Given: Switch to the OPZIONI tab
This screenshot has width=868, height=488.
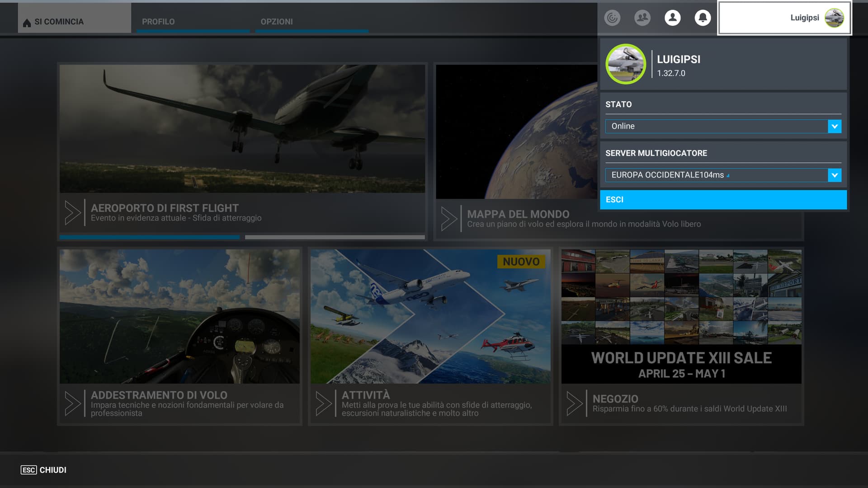Looking at the screenshot, I should (277, 22).
